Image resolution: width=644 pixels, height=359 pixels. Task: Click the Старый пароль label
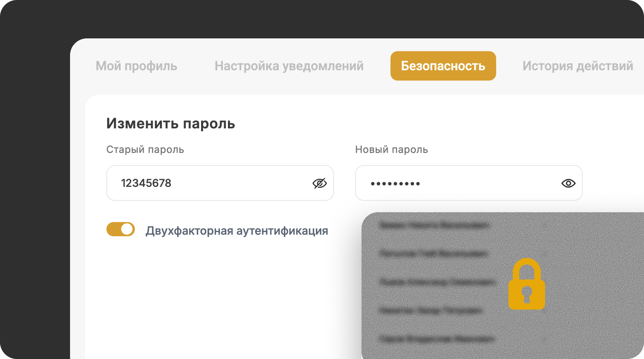point(145,149)
